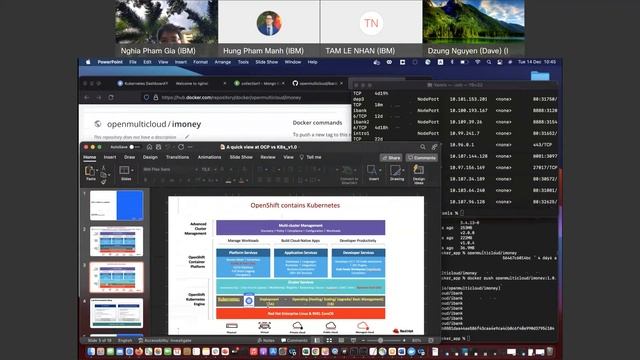Click fit slide to window icon
Screen dimensions: 640x360
point(431,340)
